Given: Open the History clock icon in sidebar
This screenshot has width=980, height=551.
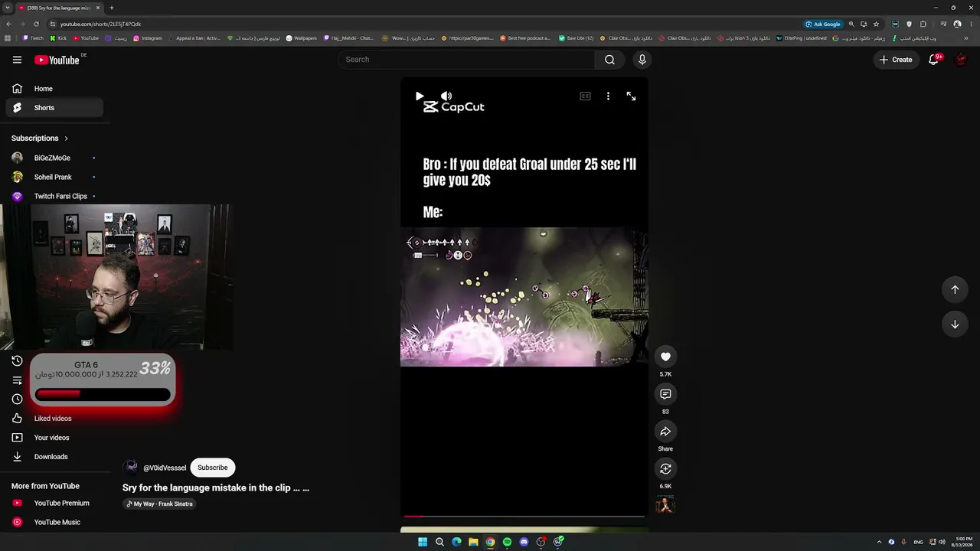Looking at the screenshot, I should point(17,361).
